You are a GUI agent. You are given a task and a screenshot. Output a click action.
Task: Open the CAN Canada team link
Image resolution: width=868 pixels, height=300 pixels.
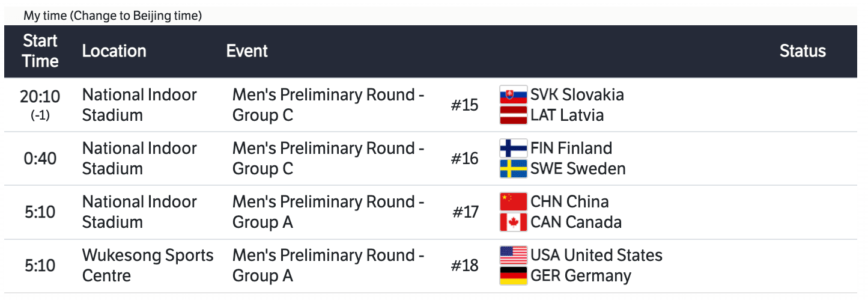(576, 222)
